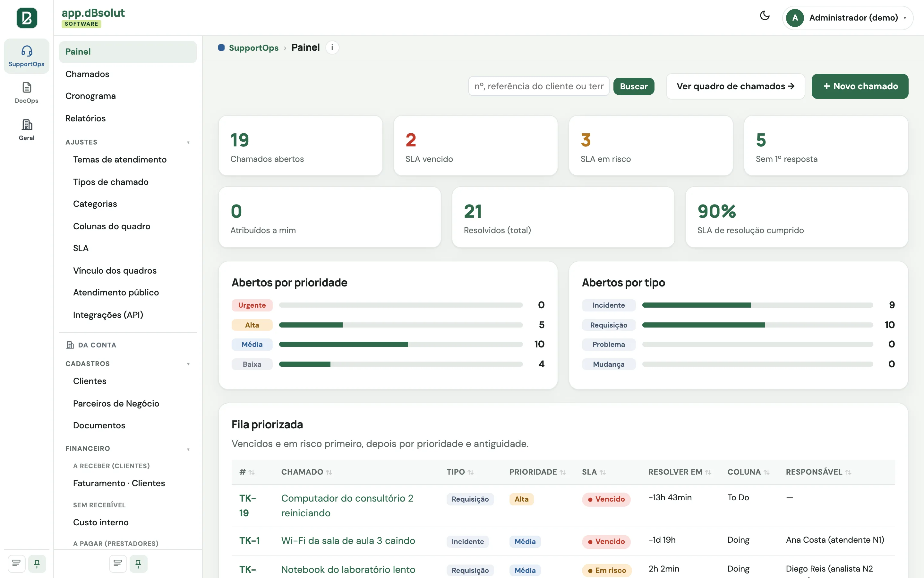This screenshot has height=578, width=924.
Task: Open Wi-Fi da sala de aula 3 caindo
Action: tap(348, 540)
